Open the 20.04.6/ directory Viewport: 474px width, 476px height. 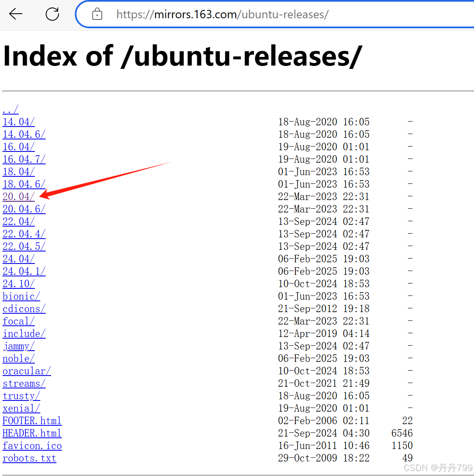pyautogui.click(x=24, y=209)
